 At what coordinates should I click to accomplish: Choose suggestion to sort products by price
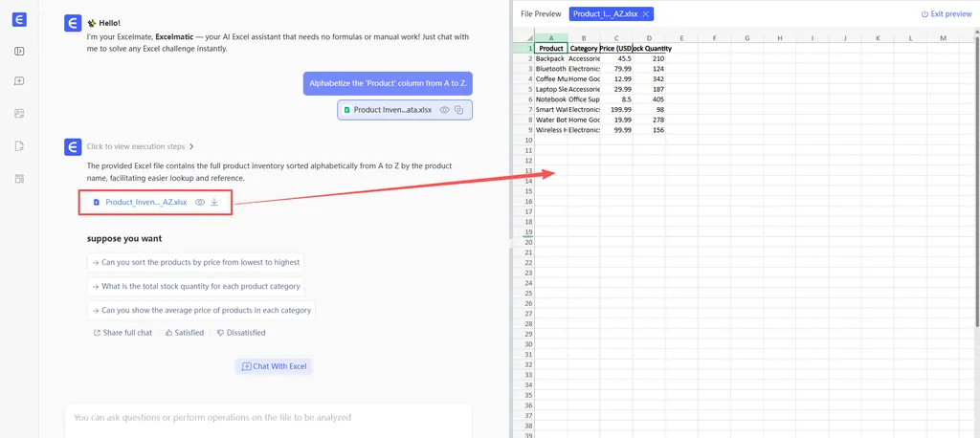[x=196, y=262]
